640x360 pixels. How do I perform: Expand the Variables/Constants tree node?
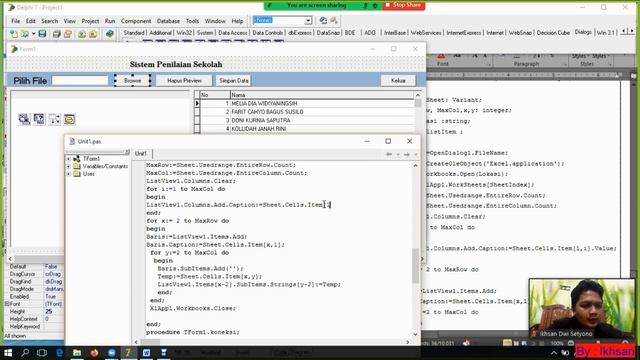[x=69, y=167]
